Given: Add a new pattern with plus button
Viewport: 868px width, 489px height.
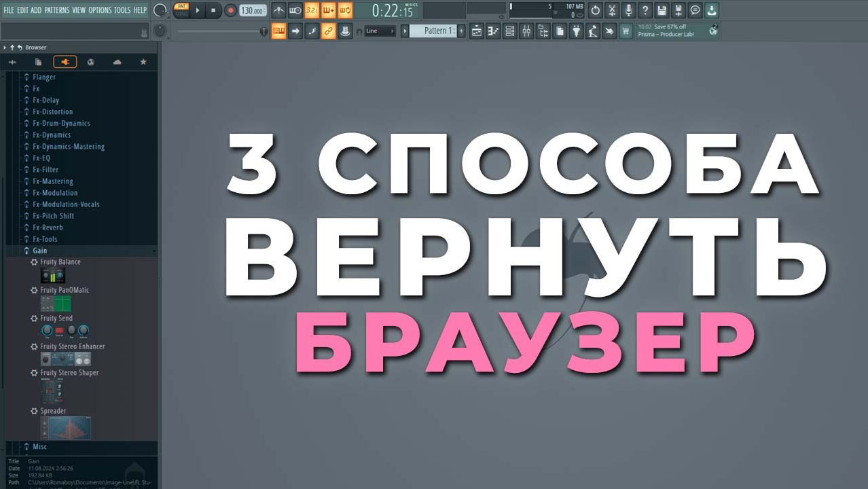Looking at the screenshot, I should pyautogui.click(x=461, y=31).
